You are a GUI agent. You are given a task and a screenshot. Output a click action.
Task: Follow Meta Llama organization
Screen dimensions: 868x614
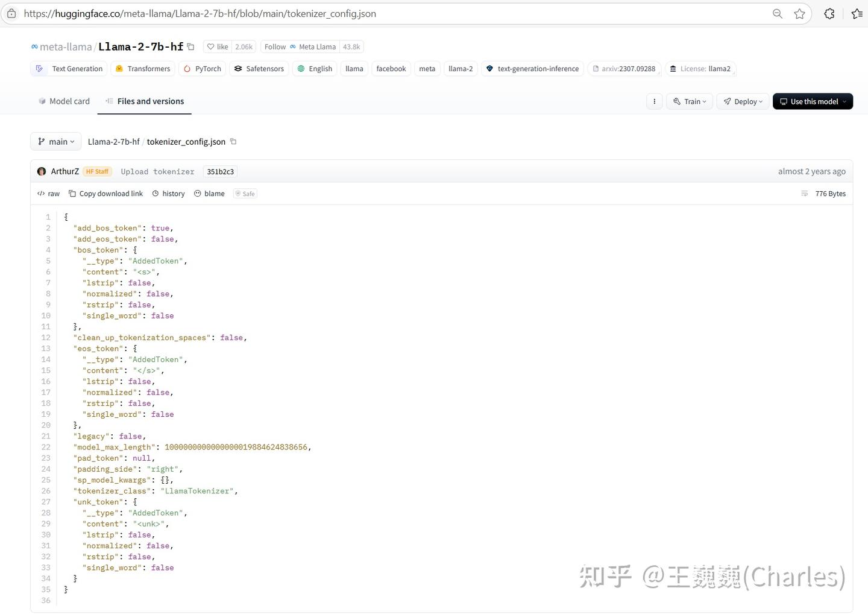tap(300, 46)
